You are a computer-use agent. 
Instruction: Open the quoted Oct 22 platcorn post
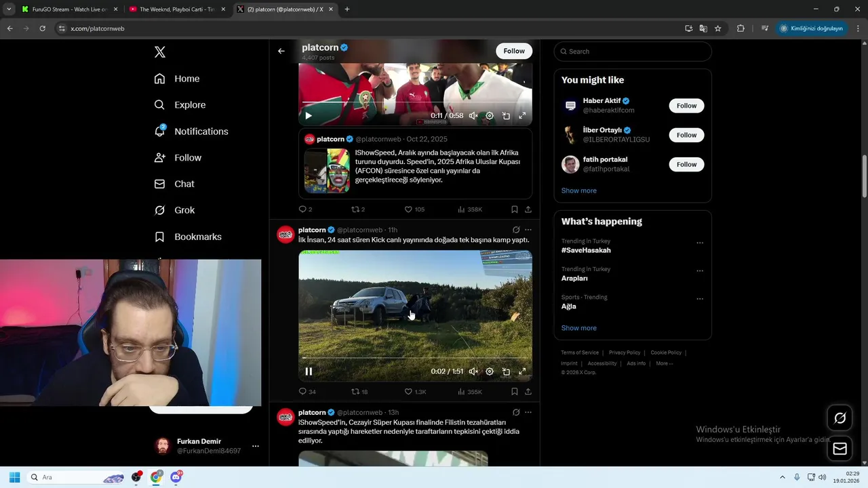coord(415,163)
